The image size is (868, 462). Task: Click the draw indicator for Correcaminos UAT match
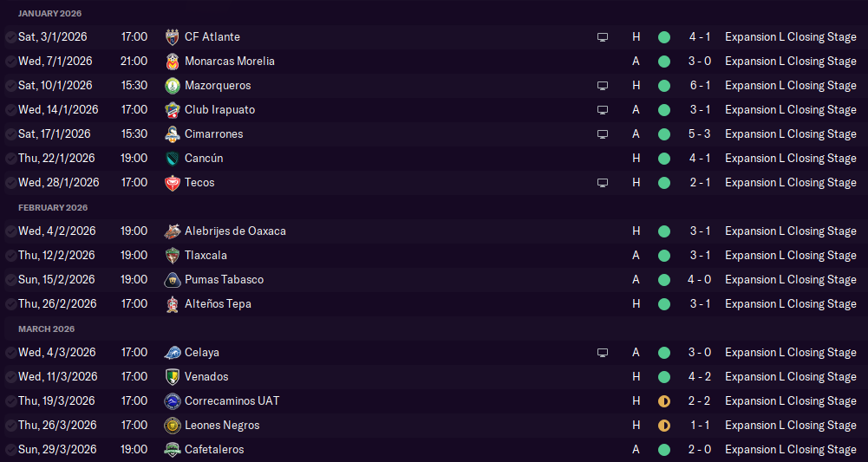[664, 401]
